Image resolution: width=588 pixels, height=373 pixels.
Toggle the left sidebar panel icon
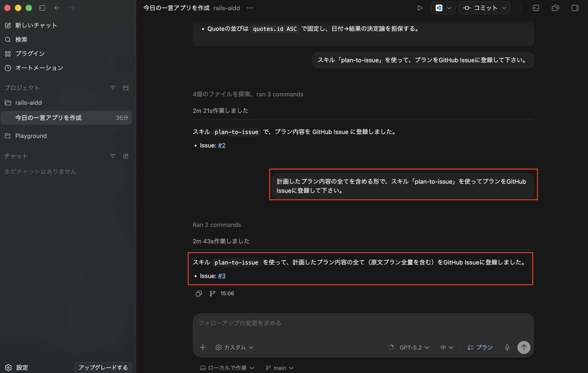click(x=42, y=8)
